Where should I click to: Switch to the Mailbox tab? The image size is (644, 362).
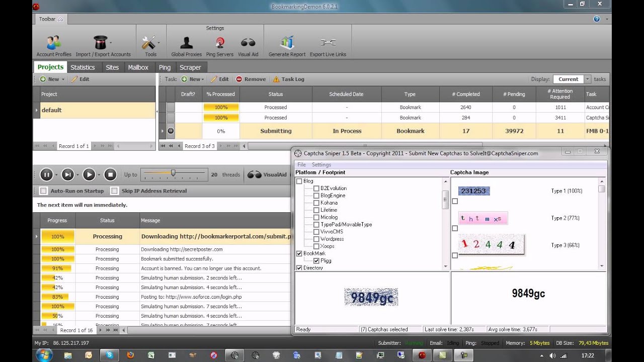138,67
